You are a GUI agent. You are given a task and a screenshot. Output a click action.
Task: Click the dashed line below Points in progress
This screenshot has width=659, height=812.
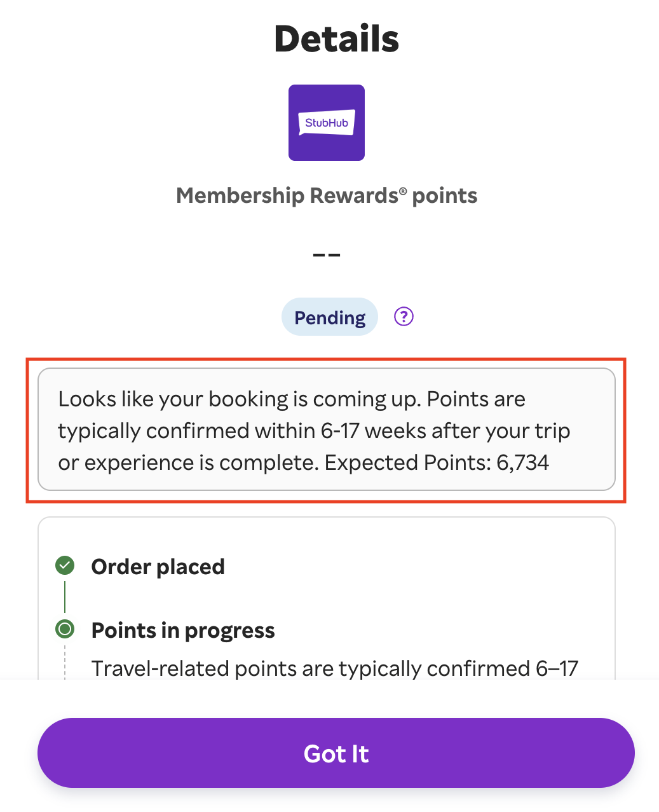point(65,661)
